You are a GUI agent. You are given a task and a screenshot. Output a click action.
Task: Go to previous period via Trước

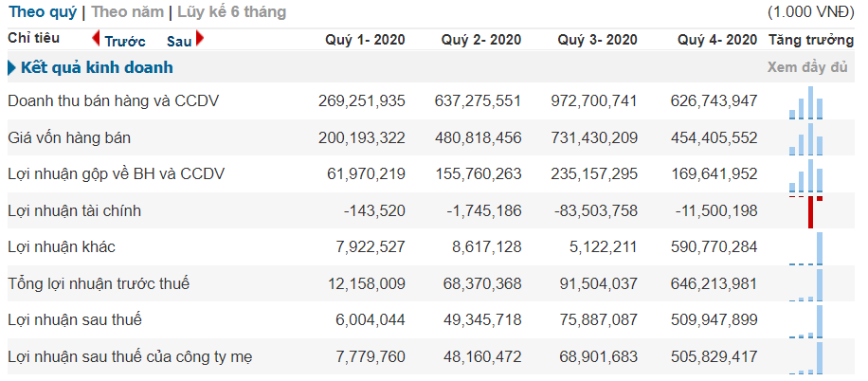click(x=124, y=42)
